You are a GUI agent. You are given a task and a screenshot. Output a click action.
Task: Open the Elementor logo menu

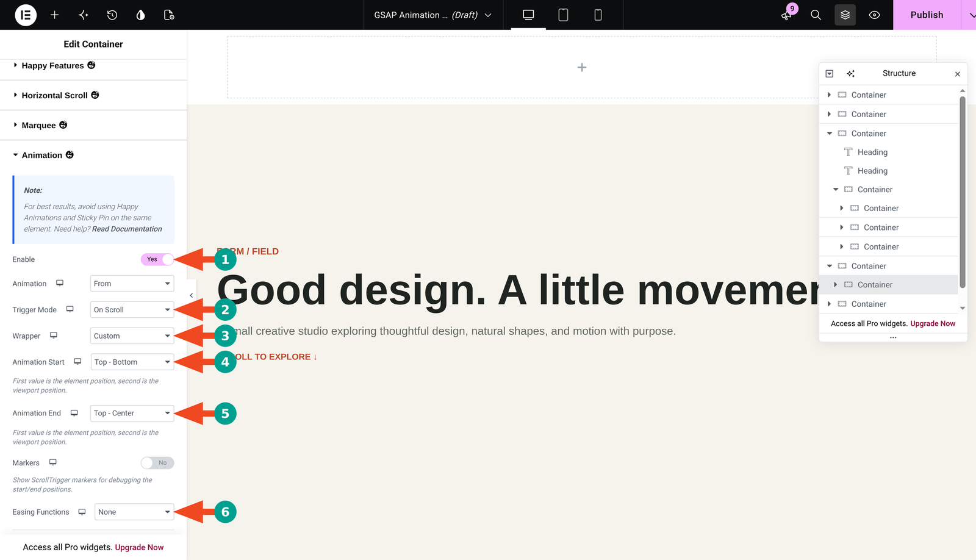click(x=26, y=15)
